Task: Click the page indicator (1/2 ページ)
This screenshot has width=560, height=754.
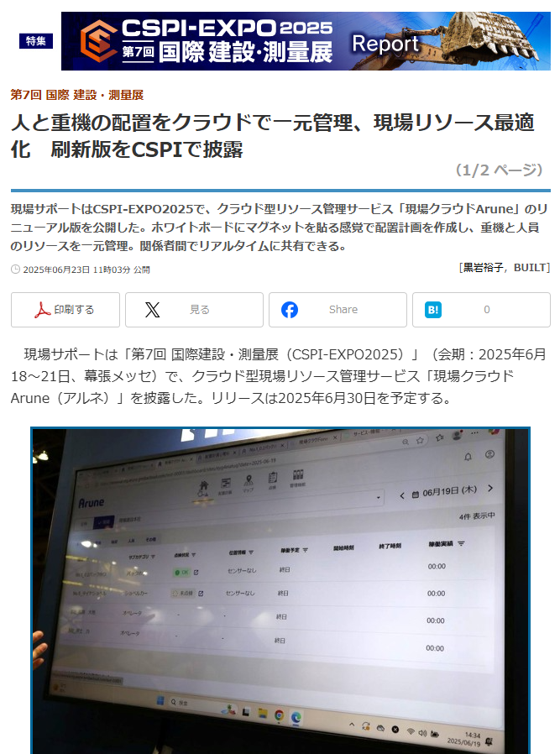Action: [x=500, y=170]
